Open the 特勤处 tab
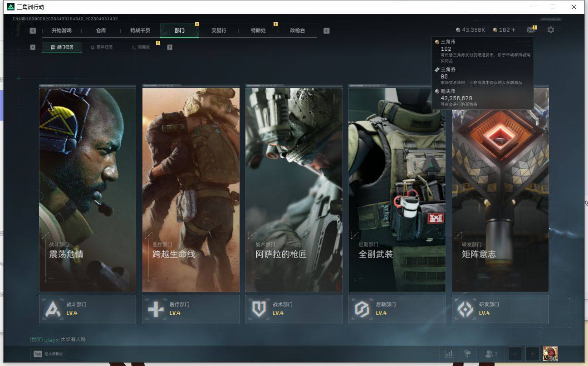 point(258,30)
